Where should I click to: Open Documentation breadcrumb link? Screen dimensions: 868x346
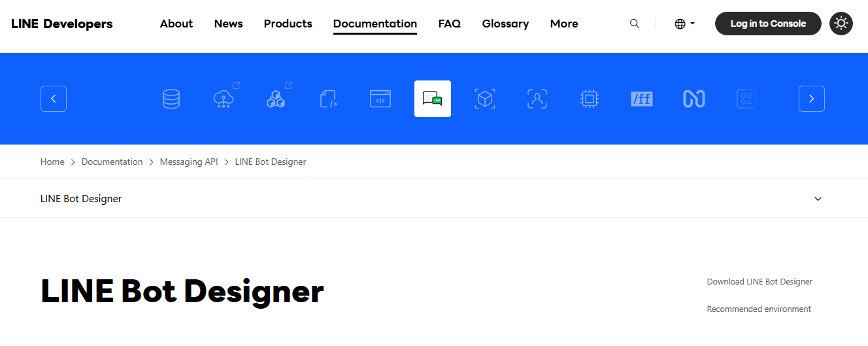coord(112,162)
